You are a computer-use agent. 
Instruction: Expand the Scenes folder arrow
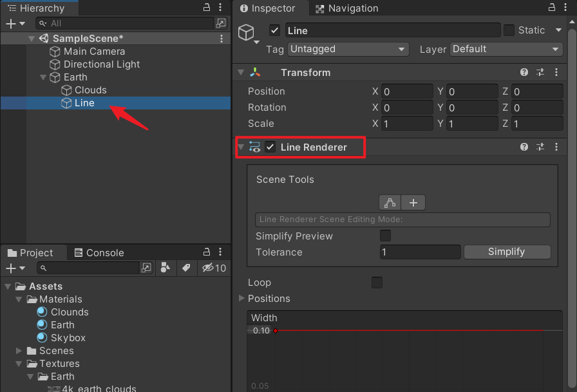[x=19, y=350]
